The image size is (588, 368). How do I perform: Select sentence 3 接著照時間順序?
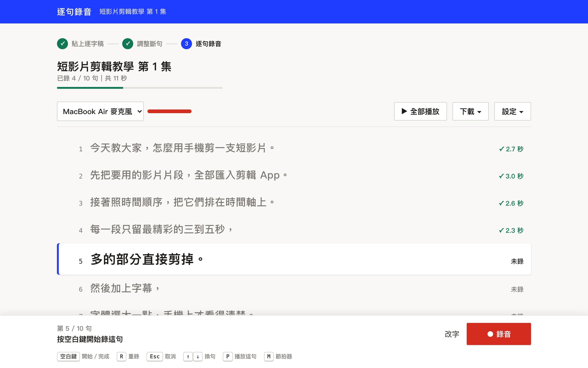pyautogui.click(x=294, y=202)
